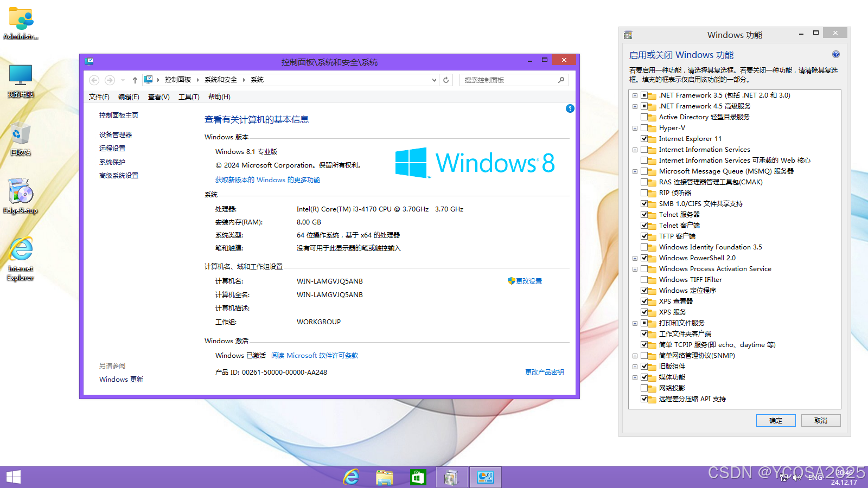Open help via blue question icon in system window
This screenshot has height=488, width=868.
click(570, 108)
